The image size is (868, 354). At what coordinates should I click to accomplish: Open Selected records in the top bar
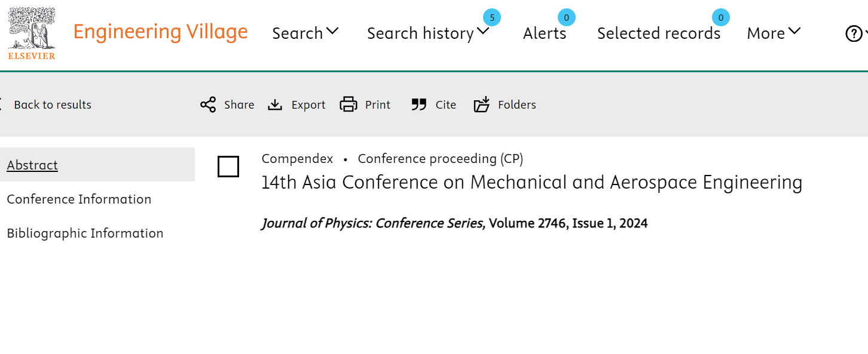point(659,33)
